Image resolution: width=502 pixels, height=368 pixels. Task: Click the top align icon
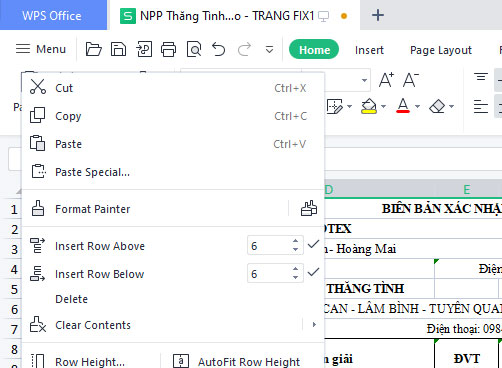tap(481, 77)
